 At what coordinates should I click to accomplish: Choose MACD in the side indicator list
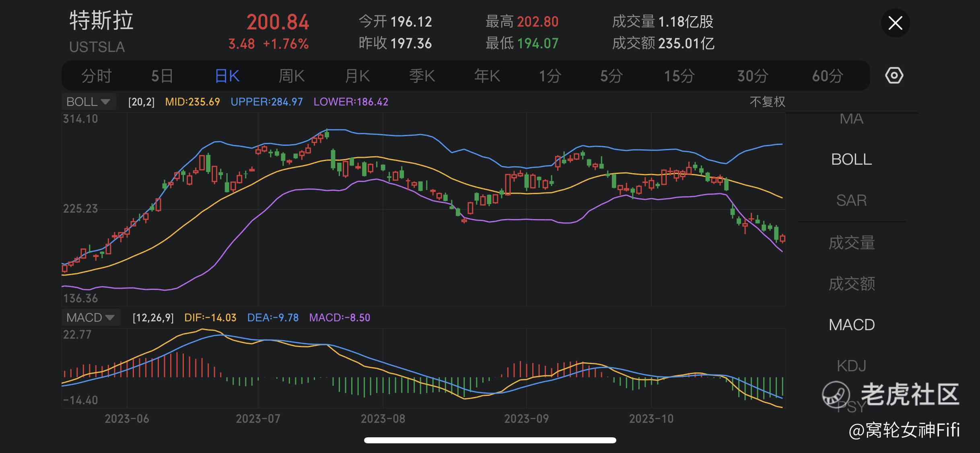point(852,325)
